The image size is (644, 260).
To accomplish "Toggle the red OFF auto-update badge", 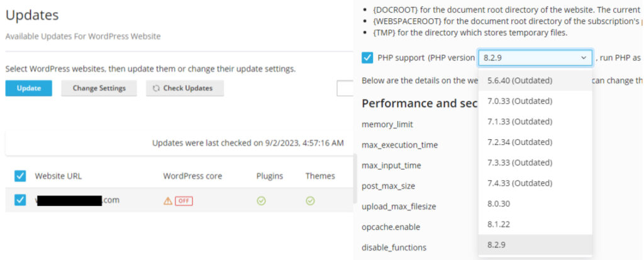I will pos(184,201).
